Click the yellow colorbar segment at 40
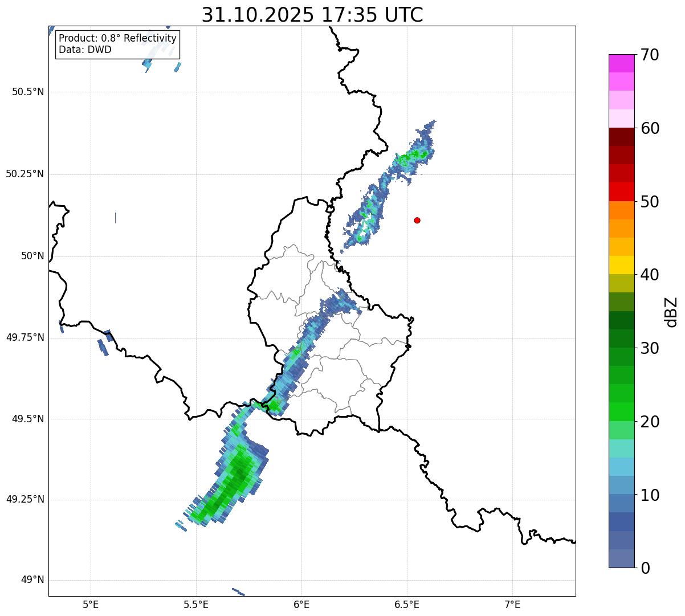The image size is (685, 616). click(x=621, y=266)
